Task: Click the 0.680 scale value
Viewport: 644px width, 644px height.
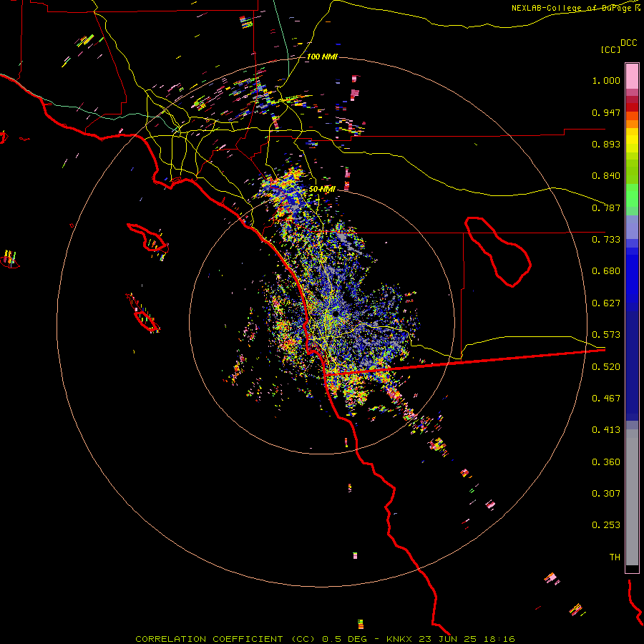Action: point(606,271)
